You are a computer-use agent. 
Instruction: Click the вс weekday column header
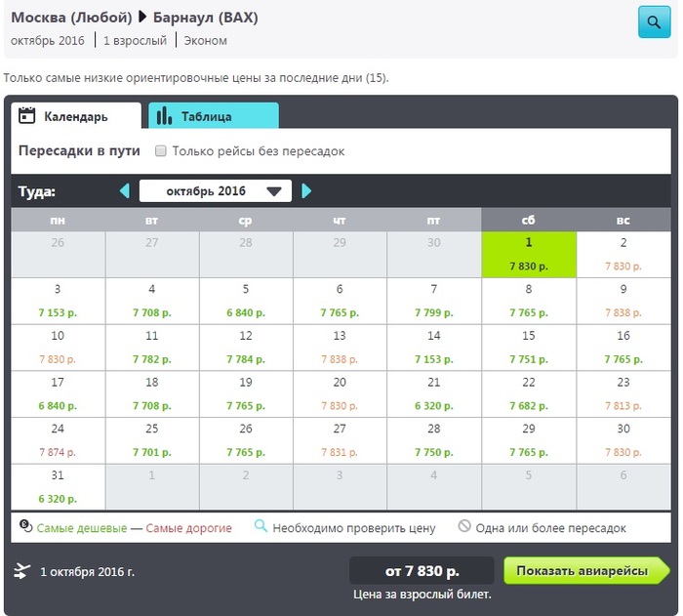(623, 220)
